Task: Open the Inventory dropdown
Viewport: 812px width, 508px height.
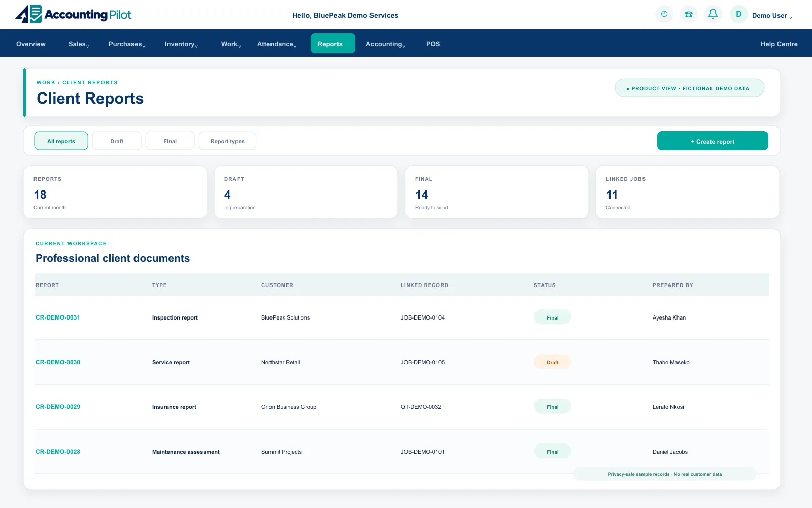Action: click(x=181, y=44)
